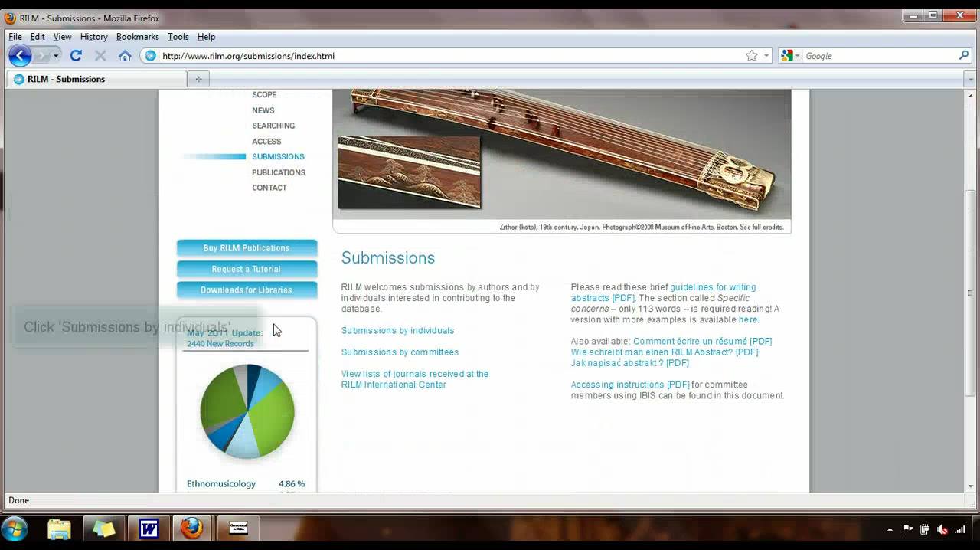Click the Action Center flag tray icon
The width and height of the screenshot is (980, 550).
[908, 529]
